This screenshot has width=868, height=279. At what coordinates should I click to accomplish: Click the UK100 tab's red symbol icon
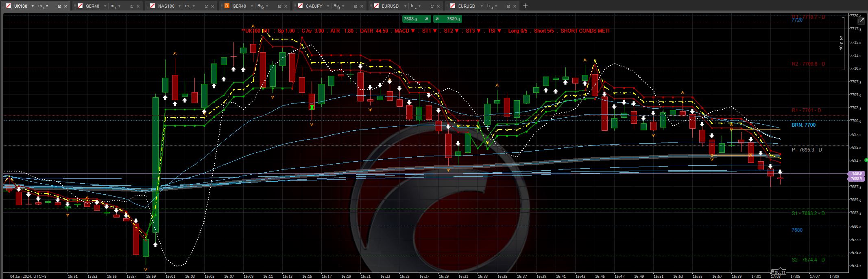pos(8,6)
